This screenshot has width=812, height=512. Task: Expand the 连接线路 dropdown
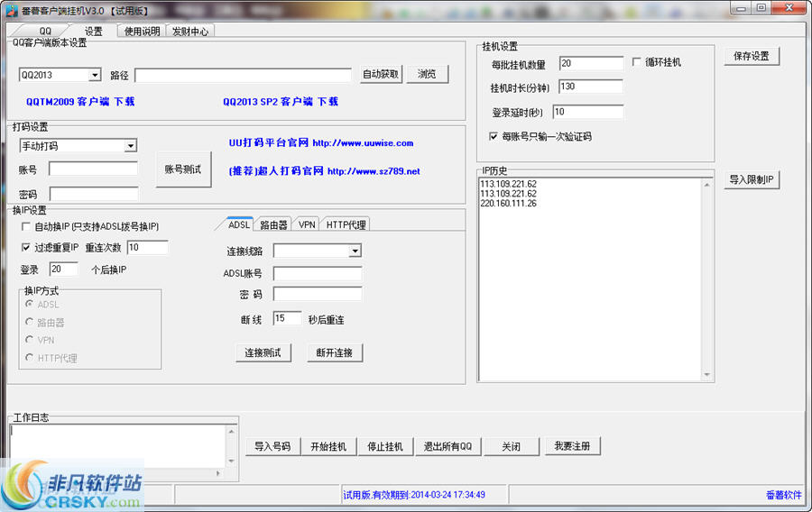tap(355, 251)
